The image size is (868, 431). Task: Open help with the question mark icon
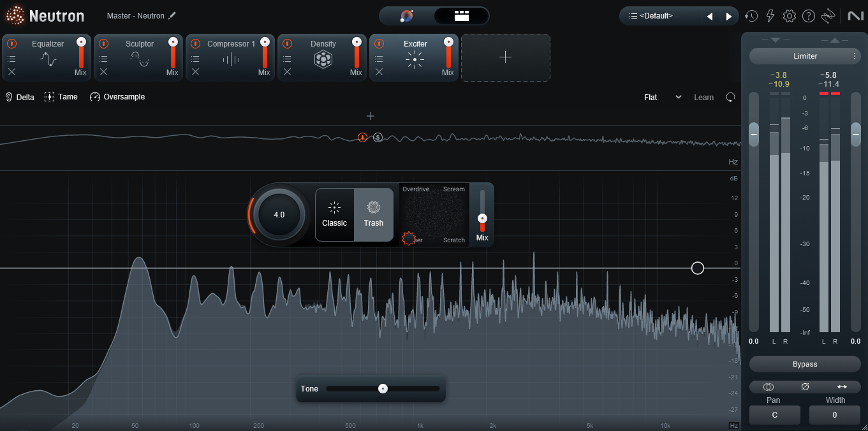pyautogui.click(x=809, y=16)
